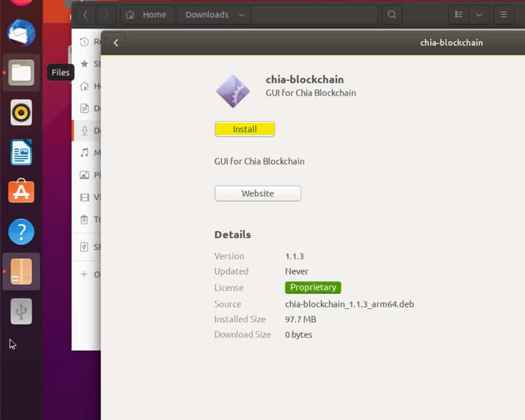The width and height of the screenshot is (525, 420).
Task: Click the yellow Install button
Action: pos(245,129)
